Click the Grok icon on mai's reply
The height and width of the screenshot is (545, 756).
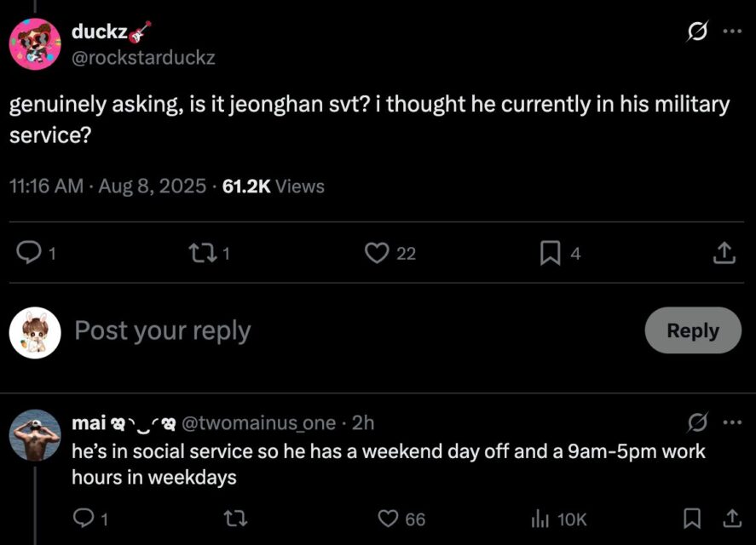pyautogui.click(x=696, y=422)
